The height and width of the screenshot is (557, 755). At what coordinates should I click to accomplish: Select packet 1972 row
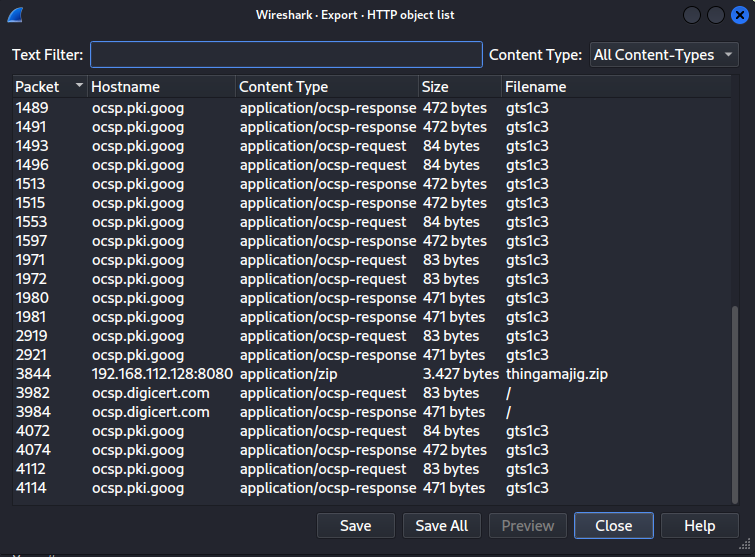pyautogui.click(x=372, y=279)
